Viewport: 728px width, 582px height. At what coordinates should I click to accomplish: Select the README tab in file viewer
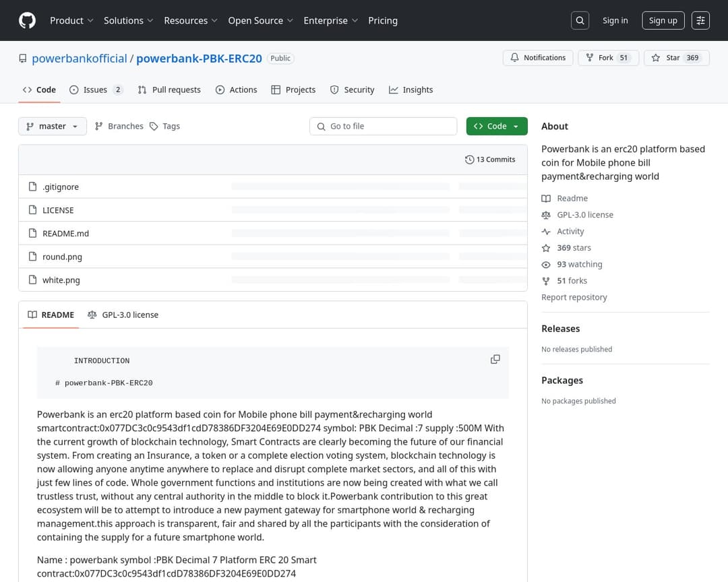pyautogui.click(x=51, y=315)
